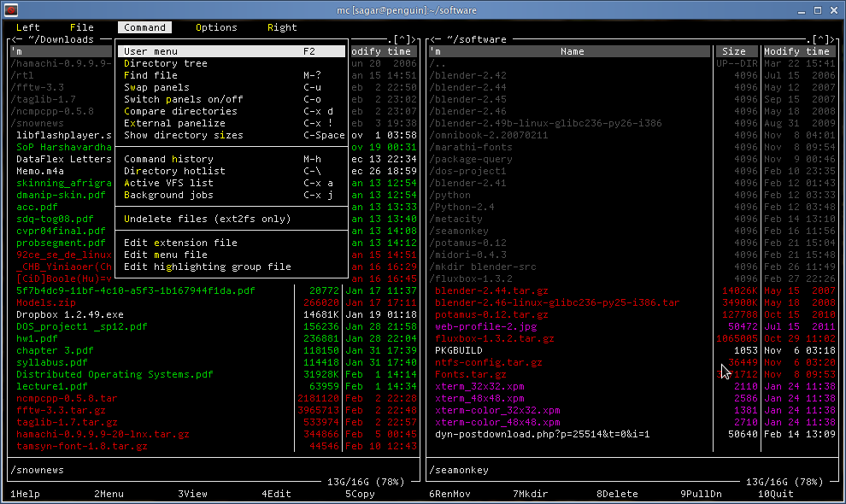The width and height of the screenshot is (846, 504).
Task: Open Directory hotlist entry
Action: click(232, 171)
